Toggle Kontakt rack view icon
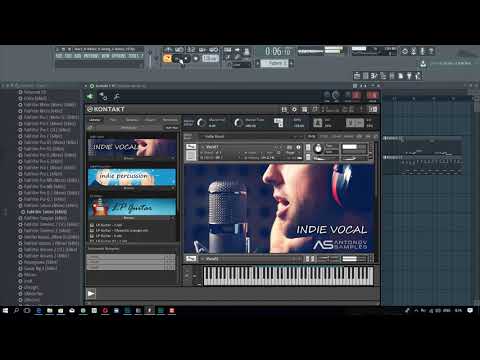Screen dimensions: 480x360 (x=304, y=109)
